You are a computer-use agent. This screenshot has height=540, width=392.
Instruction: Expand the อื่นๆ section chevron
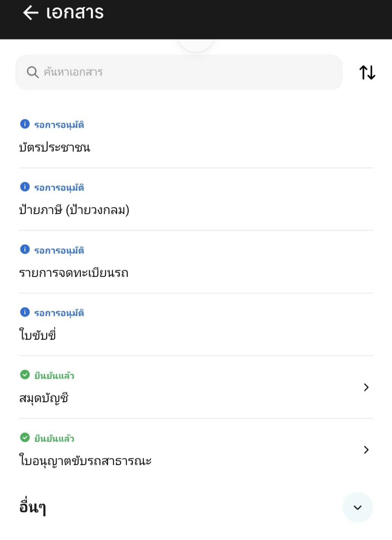(358, 507)
